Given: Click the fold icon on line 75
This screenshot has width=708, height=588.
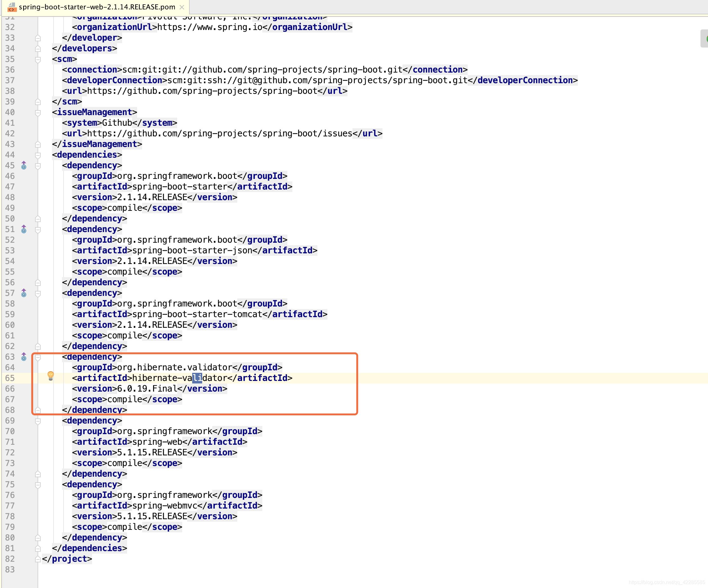Looking at the screenshot, I should tap(38, 484).
